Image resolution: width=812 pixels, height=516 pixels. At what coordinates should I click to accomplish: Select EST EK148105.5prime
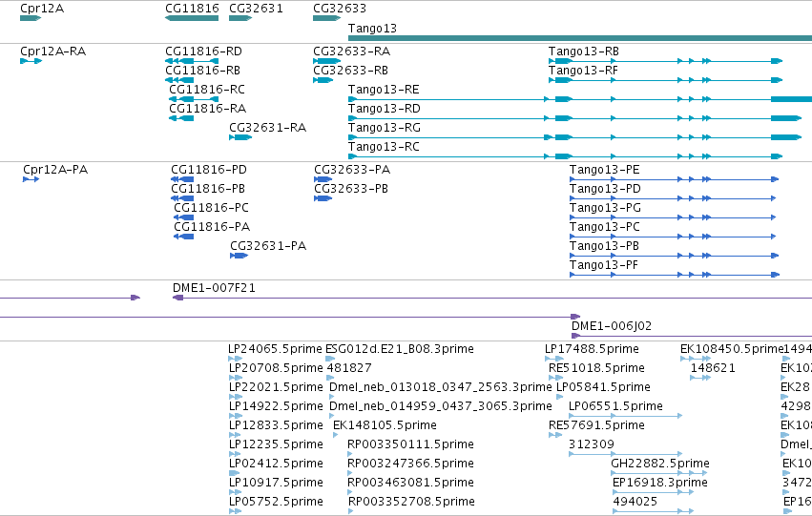tap(385, 426)
